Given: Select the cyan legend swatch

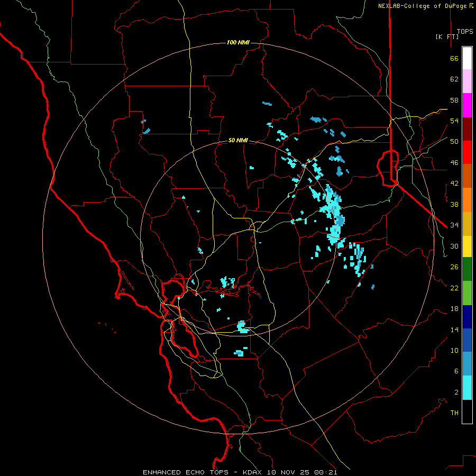Looking at the screenshot, I should click(467, 388).
